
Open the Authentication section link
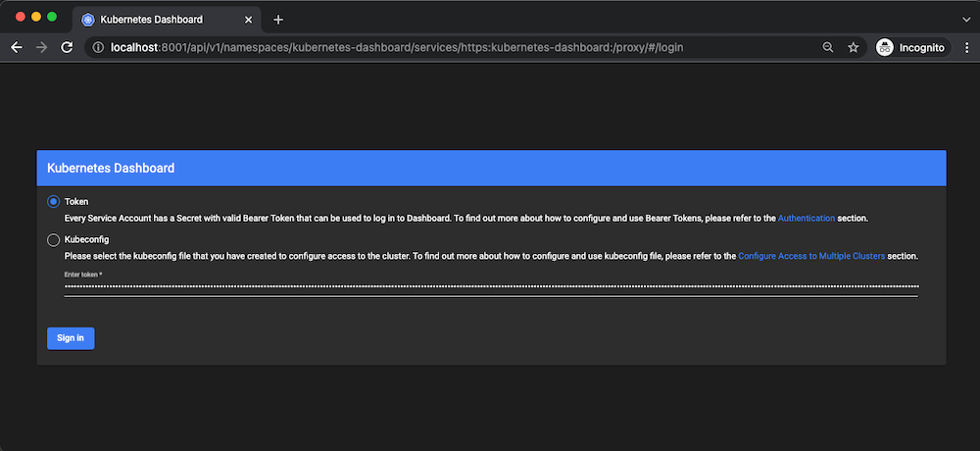click(x=807, y=218)
